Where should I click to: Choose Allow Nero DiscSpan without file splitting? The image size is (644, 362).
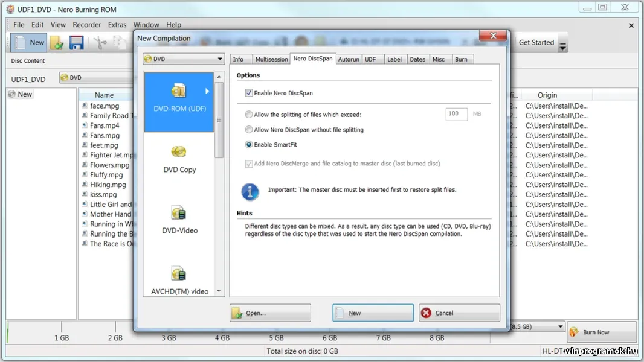point(248,129)
